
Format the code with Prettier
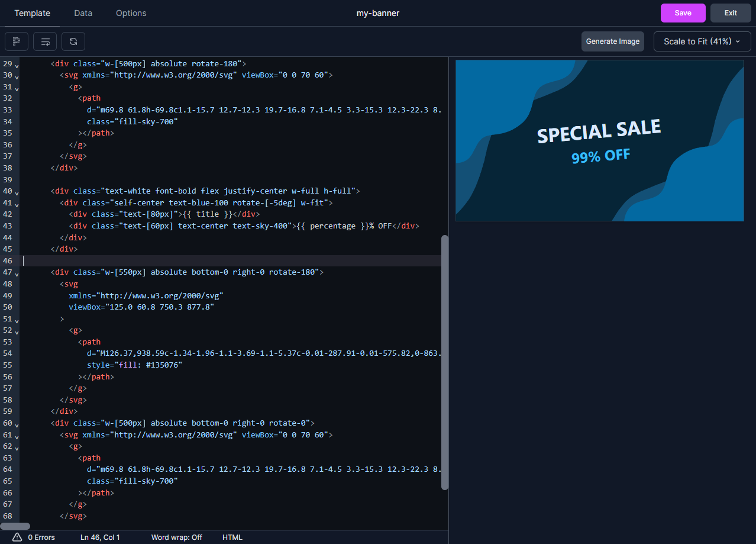coord(17,41)
